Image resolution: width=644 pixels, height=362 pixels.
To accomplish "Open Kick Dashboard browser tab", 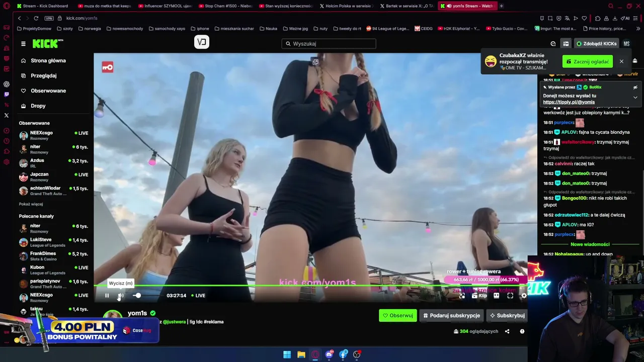I will pyautogui.click(x=42, y=6).
